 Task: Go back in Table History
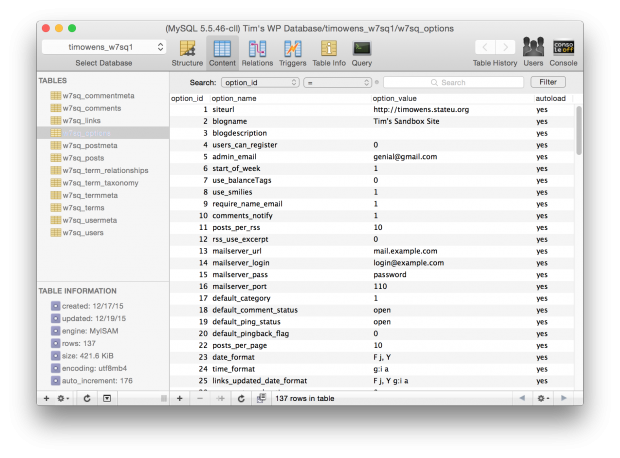[485, 47]
